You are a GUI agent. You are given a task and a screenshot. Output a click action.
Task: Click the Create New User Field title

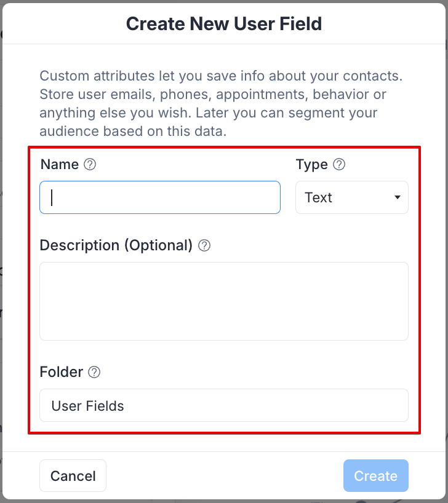coord(223,24)
